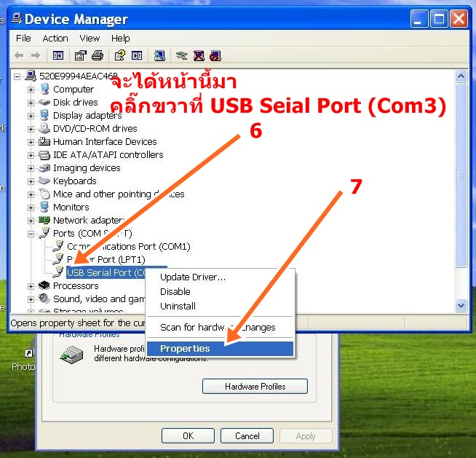Click the Network adapters card icon

coord(44,220)
